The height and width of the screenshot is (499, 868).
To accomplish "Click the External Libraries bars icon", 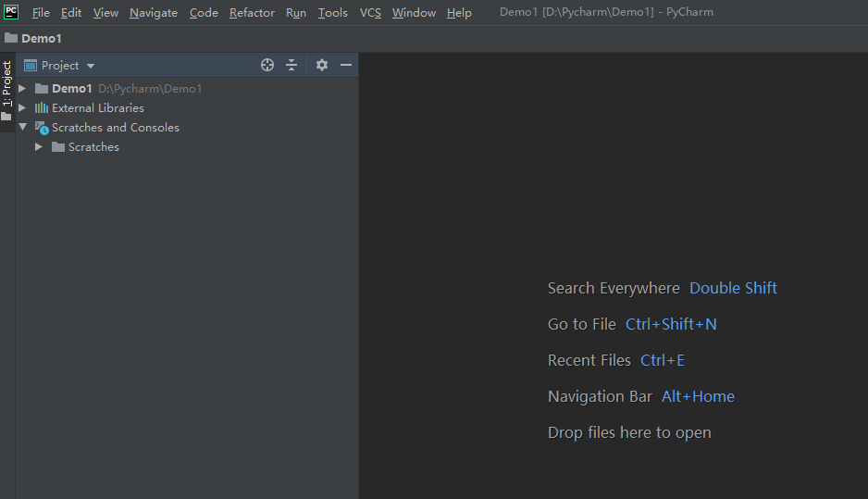I will click(x=42, y=108).
